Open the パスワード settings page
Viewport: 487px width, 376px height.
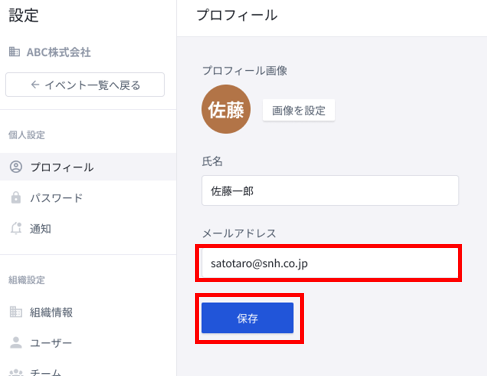[x=88, y=198]
